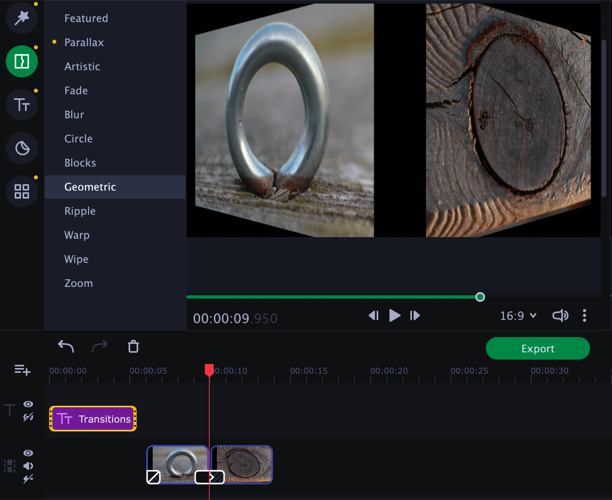Hide the video track using eye icon
Screen dimensions: 612x500
28,454
